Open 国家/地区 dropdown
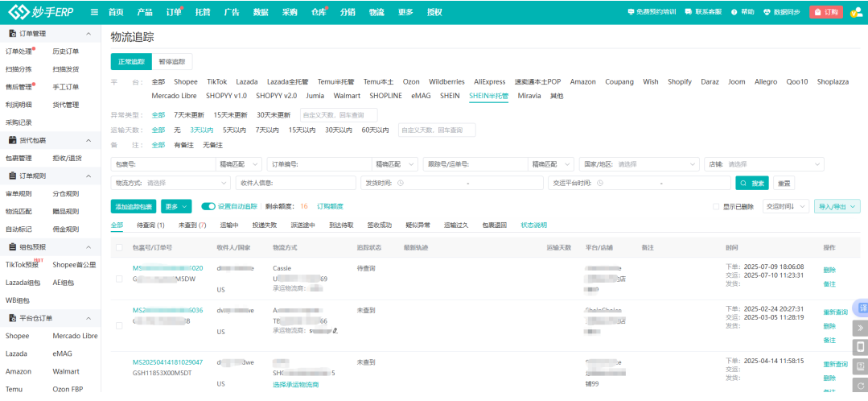The image size is (868, 401). click(x=640, y=164)
